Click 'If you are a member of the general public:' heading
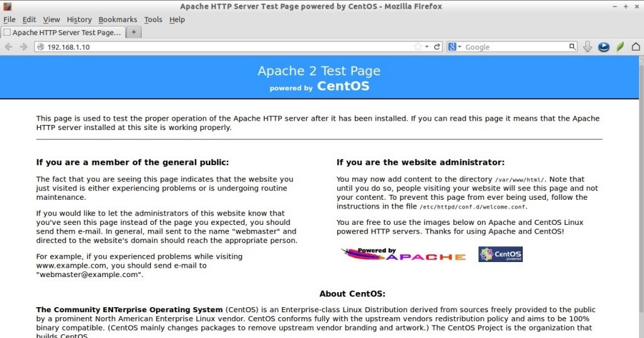Image resolution: width=644 pixels, height=338 pixels. [133, 163]
